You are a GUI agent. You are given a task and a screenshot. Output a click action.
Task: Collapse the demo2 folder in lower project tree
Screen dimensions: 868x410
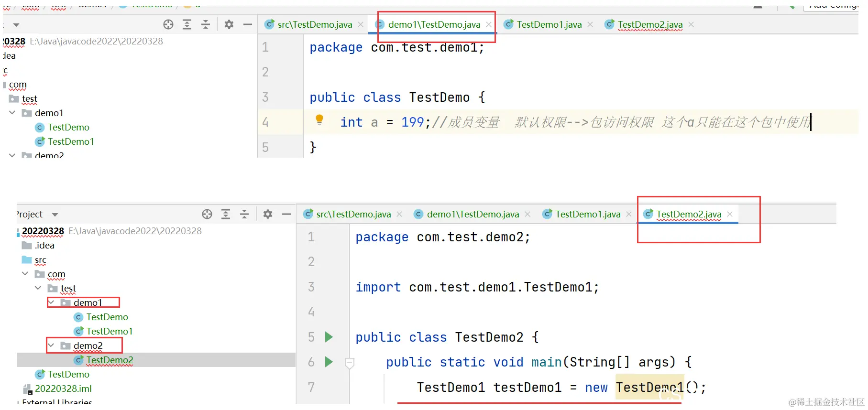[51, 345]
